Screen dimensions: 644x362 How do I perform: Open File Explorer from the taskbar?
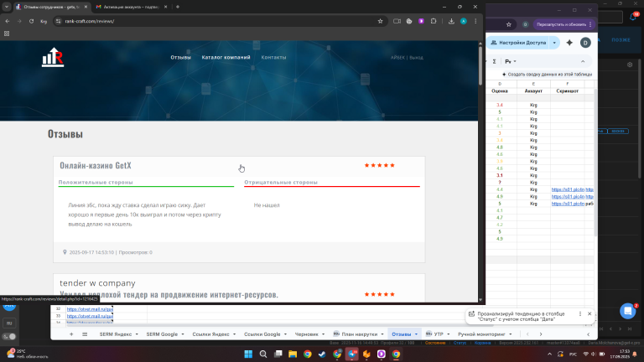[293, 354]
